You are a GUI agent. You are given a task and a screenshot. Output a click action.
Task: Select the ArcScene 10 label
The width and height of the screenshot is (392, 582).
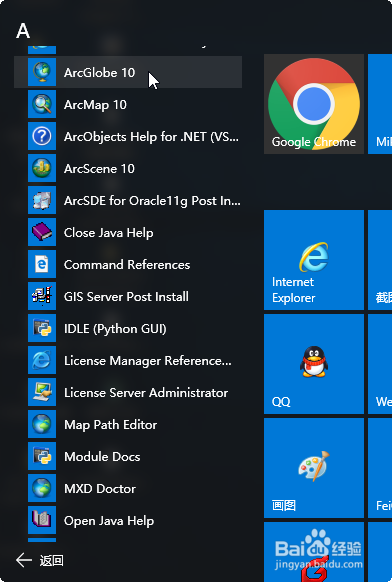[99, 169]
